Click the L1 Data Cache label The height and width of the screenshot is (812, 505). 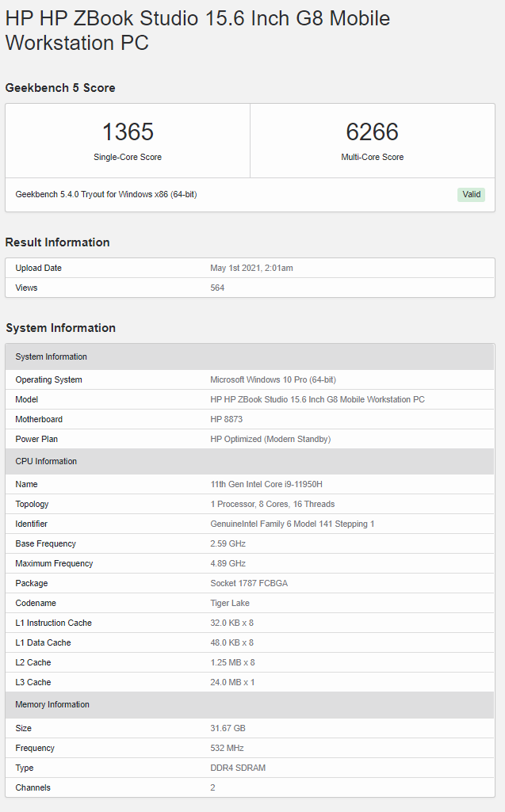(x=43, y=642)
